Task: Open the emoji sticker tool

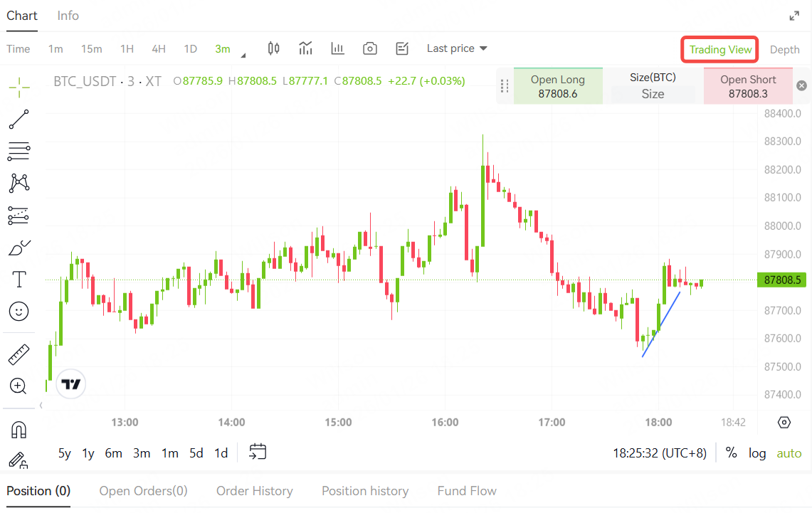Action: click(19, 311)
